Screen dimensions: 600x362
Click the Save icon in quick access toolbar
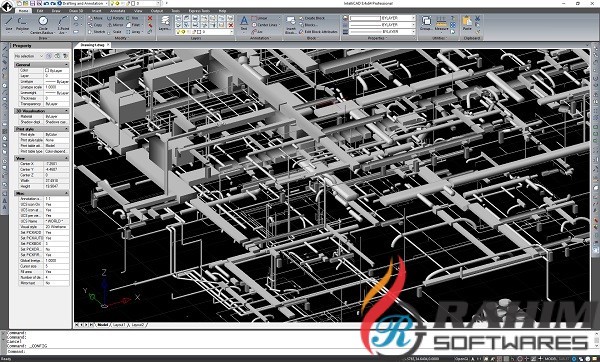coord(33,3)
